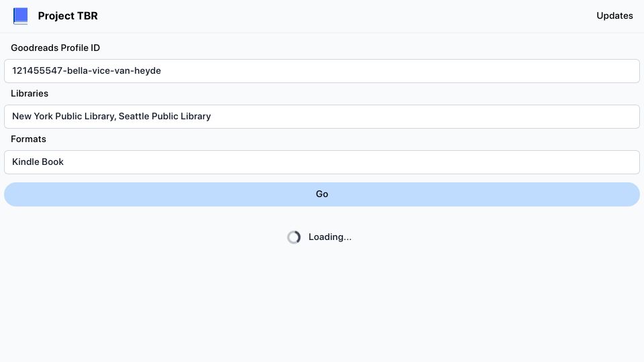
Task: Click the loading spinner icon
Action: (x=294, y=237)
